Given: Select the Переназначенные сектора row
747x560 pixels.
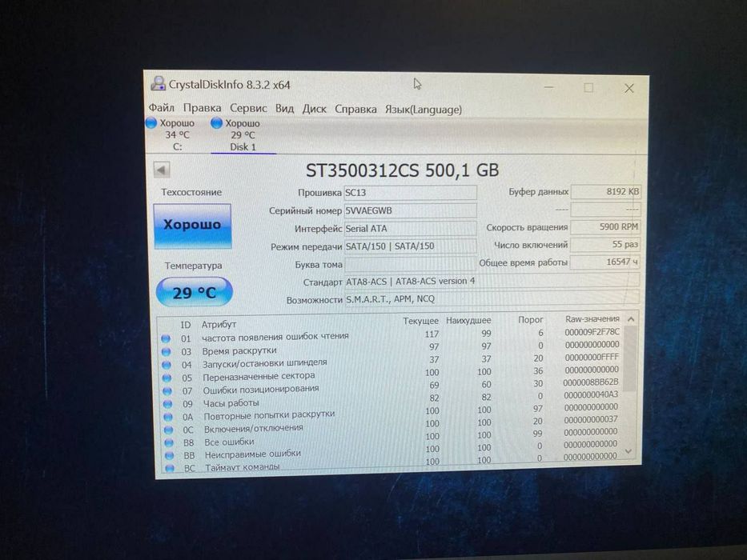Looking at the screenshot, I should [391, 374].
